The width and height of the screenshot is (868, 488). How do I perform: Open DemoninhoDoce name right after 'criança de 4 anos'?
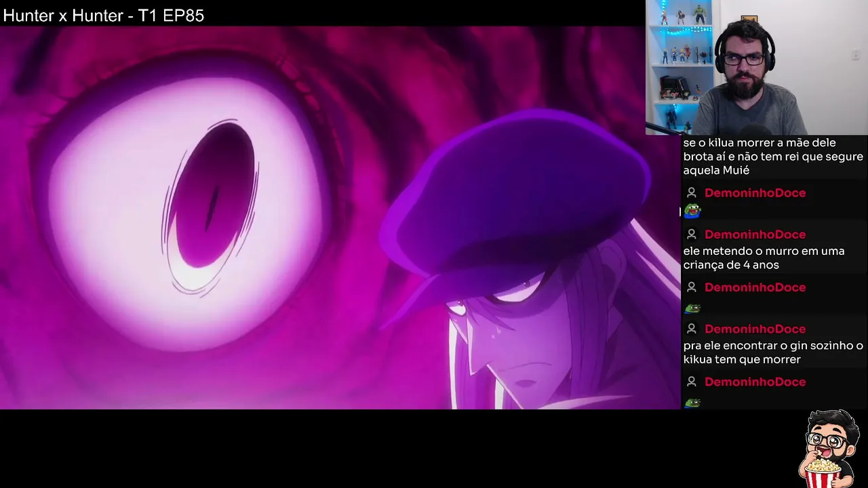point(755,287)
